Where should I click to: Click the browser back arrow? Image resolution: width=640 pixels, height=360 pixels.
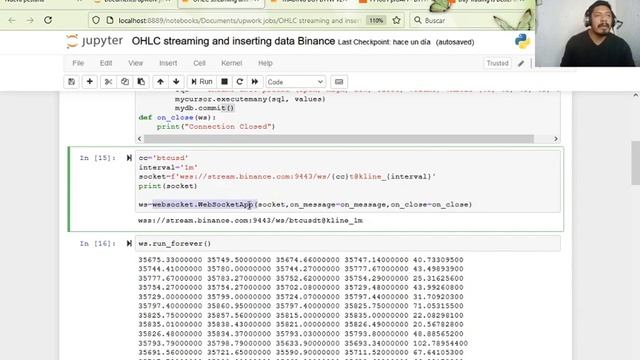[x=12, y=20]
